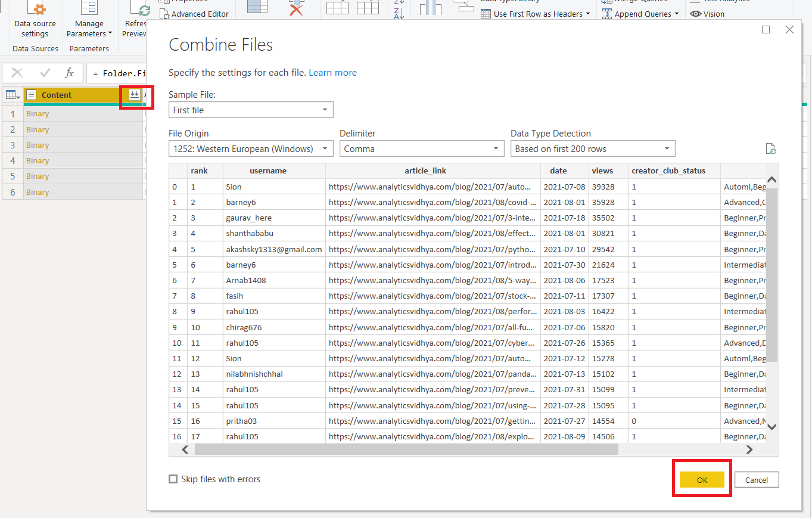Click the refresh file preview icon in dialog
Image resolution: width=812 pixels, height=518 pixels.
(x=771, y=149)
